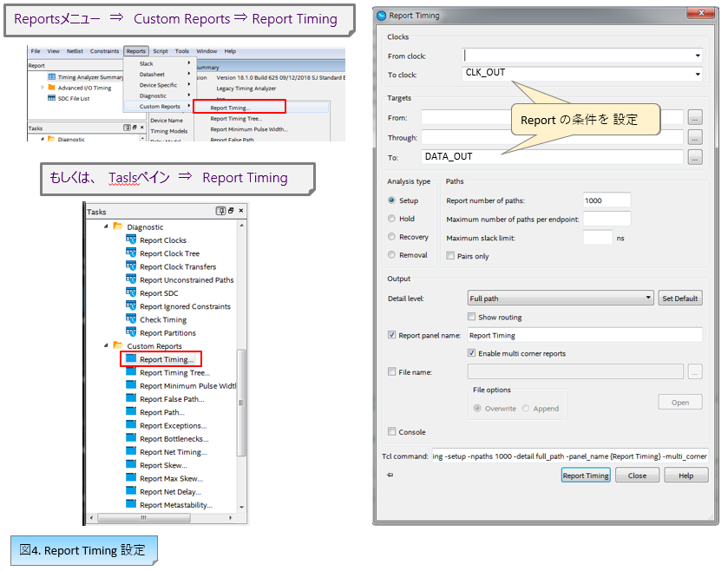Click the Report Clocks task icon
This screenshot has height=571, width=728.
tap(132, 240)
